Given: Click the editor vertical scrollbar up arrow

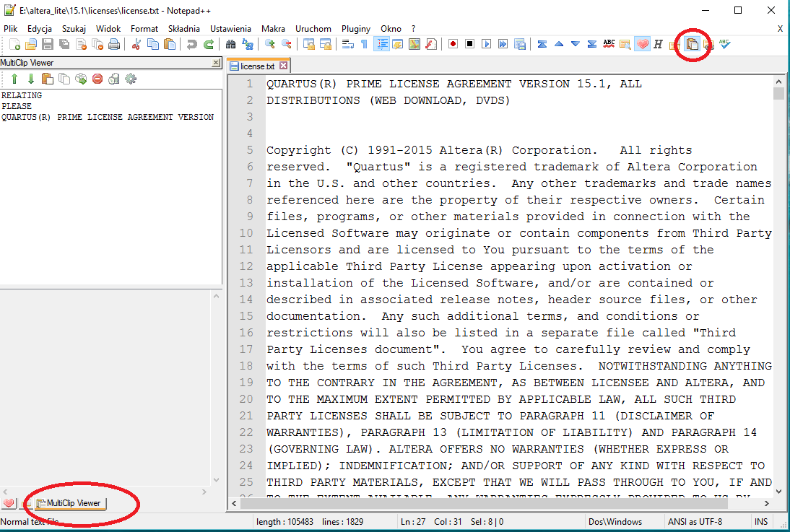Looking at the screenshot, I should 778,82.
